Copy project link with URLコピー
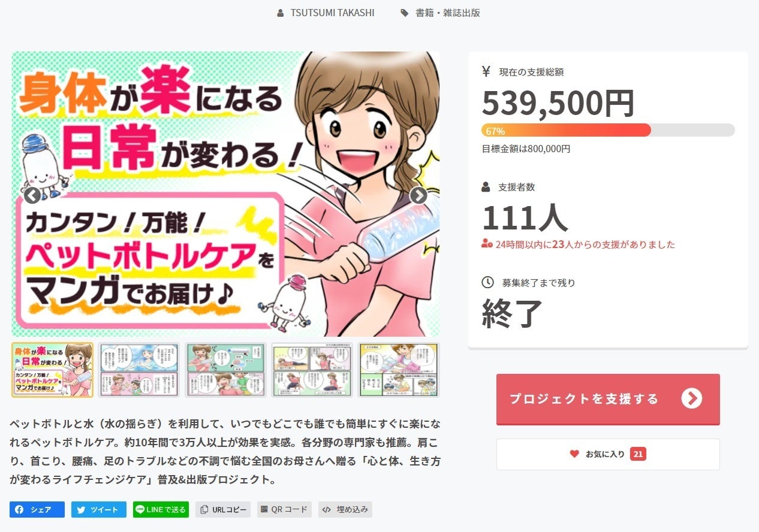The image size is (759, 532). coord(223,509)
